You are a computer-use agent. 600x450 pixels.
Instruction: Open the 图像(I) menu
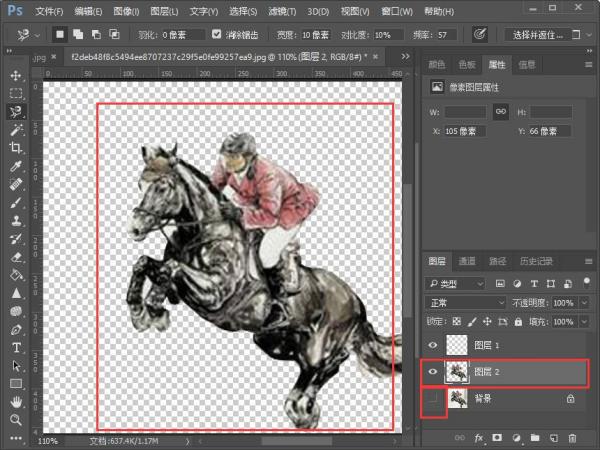click(126, 11)
